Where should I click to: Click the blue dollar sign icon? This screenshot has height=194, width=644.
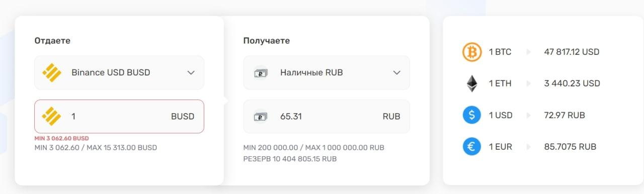472,115
